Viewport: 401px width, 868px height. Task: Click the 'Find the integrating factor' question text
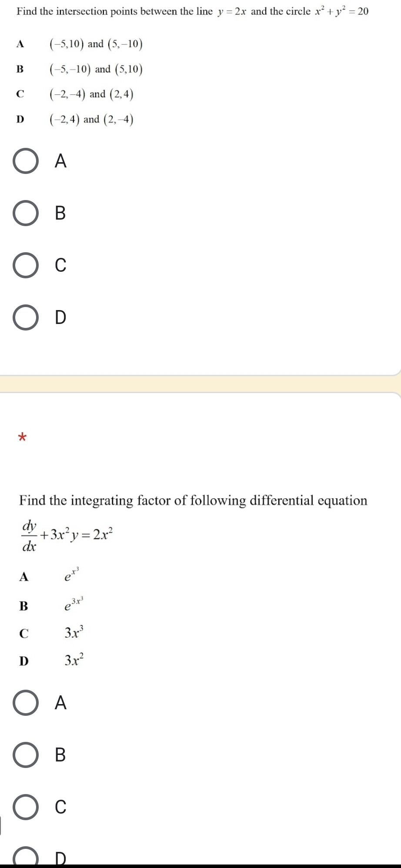193,501
